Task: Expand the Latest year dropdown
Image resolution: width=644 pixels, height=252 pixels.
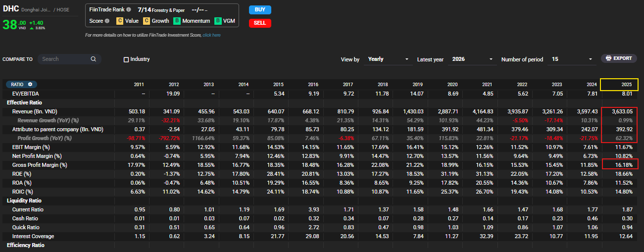Action: click(472, 59)
